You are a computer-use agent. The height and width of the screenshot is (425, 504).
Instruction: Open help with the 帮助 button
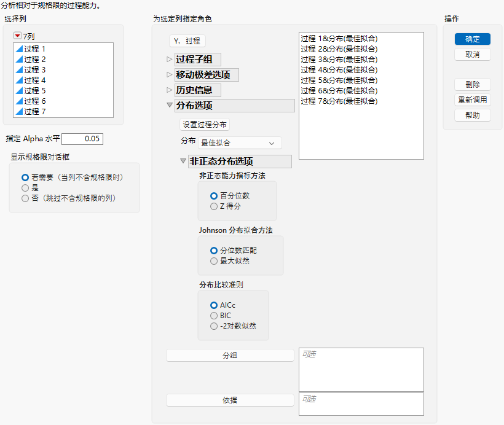(473, 115)
